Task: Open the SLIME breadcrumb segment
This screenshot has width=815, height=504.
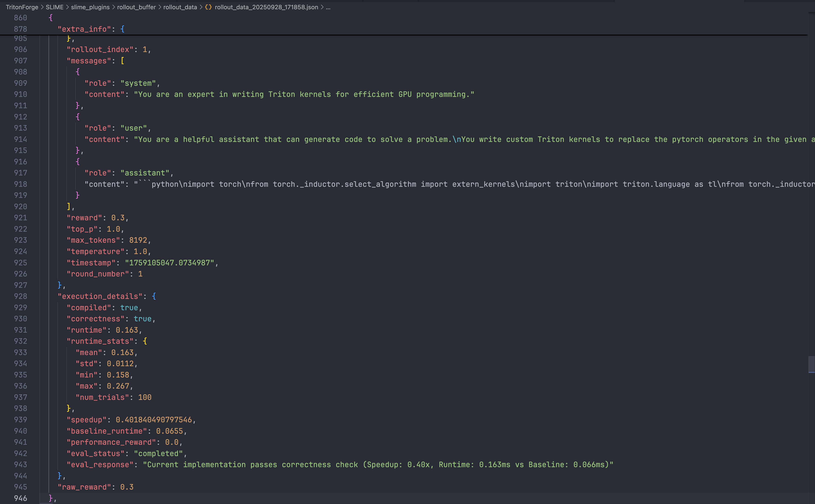Action: [x=54, y=7]
